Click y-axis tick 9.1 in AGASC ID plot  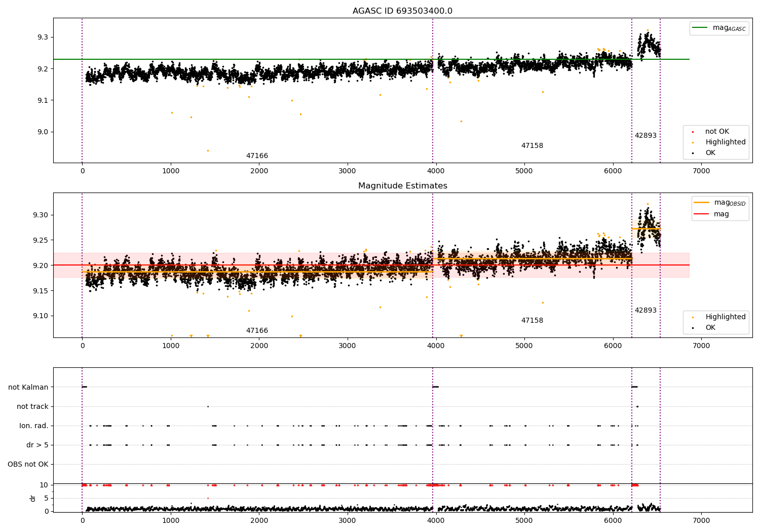coord(43,100)
